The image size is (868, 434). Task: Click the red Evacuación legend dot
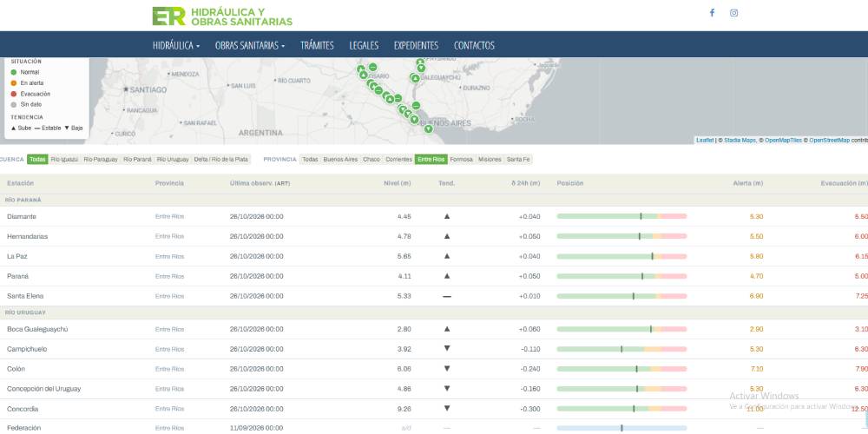click(x=14, y=94)
